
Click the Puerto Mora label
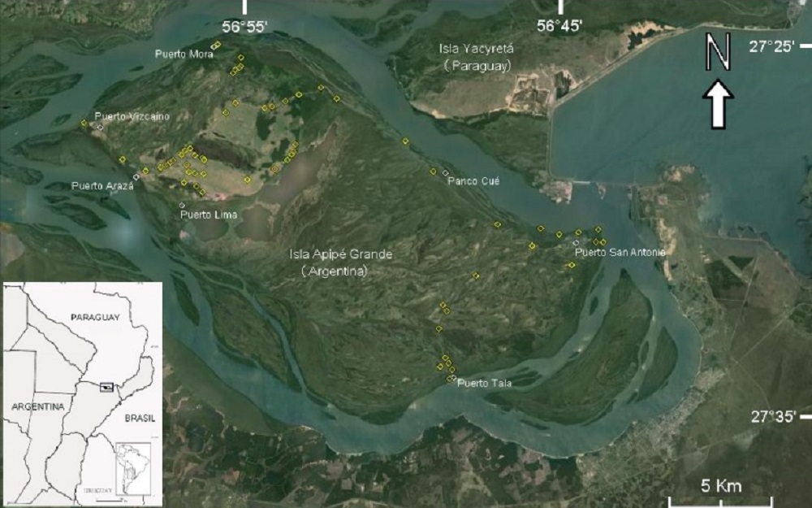[184, 54]
